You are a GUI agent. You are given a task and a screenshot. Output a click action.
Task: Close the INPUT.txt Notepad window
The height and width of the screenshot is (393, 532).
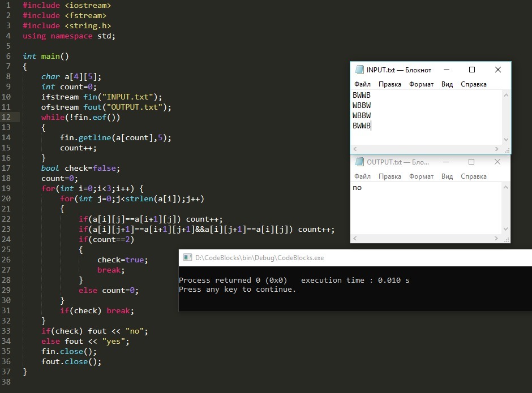[x=497, y=70]
